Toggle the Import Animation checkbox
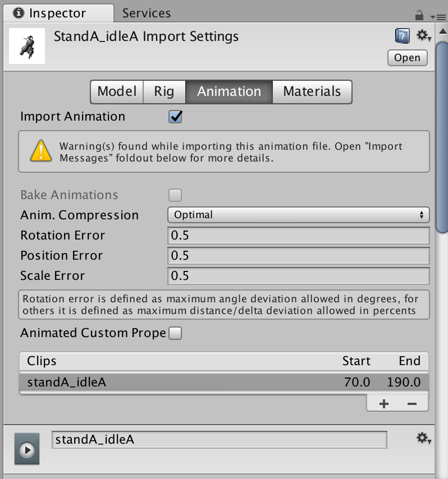Viewport: 448px width, 479px height. [x=174, y=116]
